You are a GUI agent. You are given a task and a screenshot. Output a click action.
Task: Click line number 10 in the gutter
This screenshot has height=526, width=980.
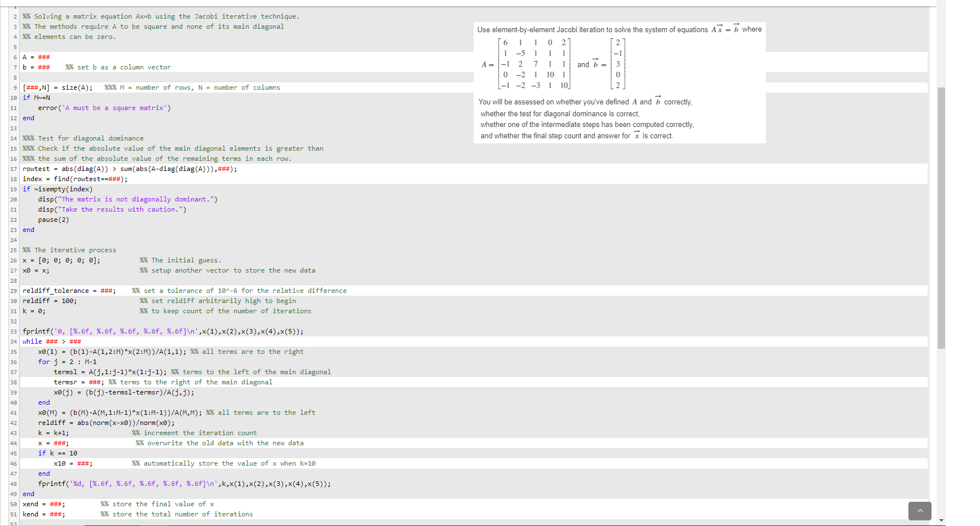(x=12, y=97)
